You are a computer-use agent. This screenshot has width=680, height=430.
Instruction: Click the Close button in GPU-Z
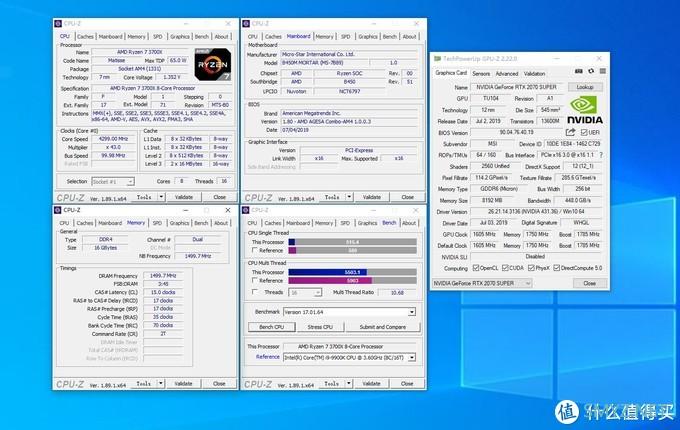[x=589, y=283]
